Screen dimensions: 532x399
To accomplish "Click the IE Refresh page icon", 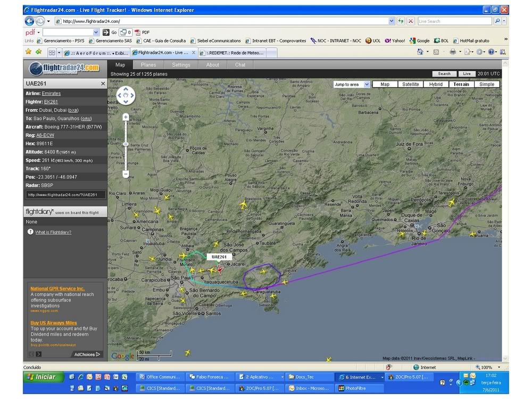I will tap(401, 21).
